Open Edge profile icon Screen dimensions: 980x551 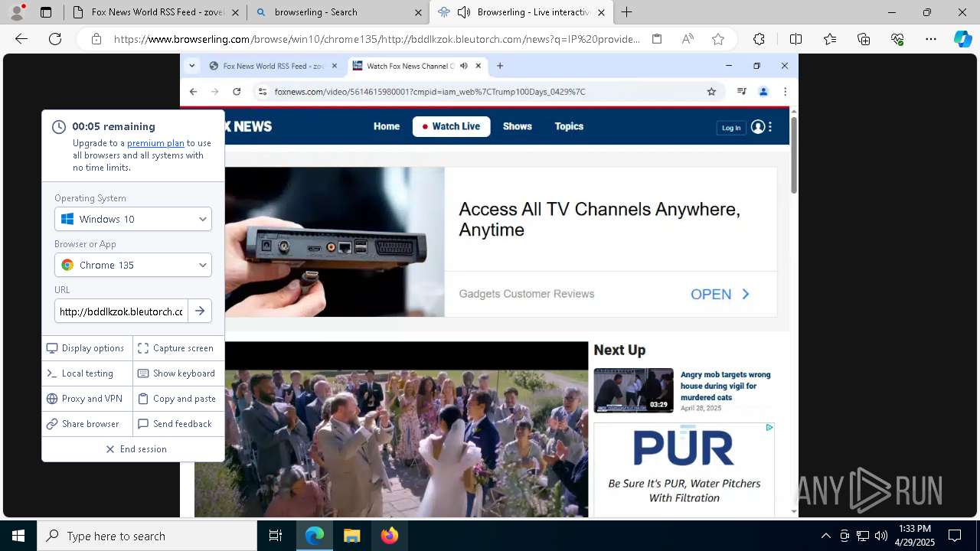pos(17,11)
